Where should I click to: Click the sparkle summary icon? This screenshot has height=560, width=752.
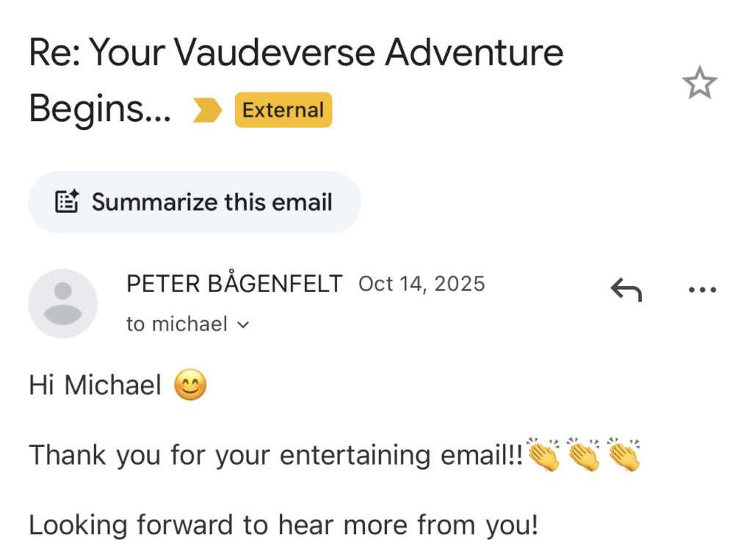[68, 202]
